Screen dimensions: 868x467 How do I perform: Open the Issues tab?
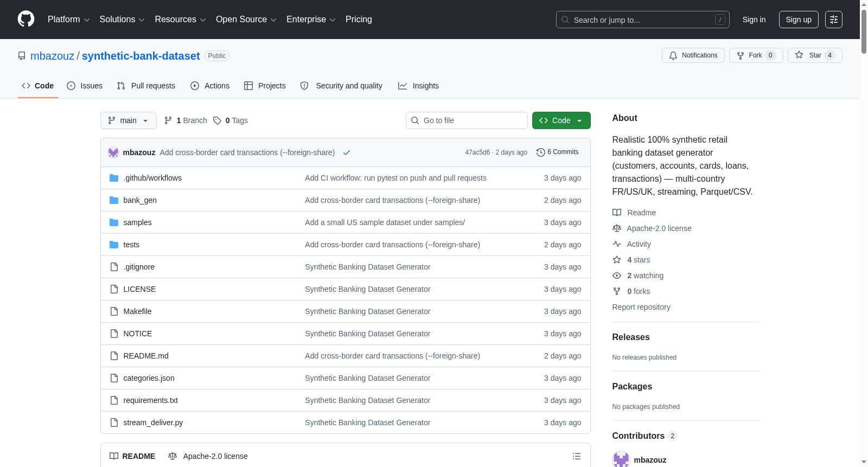pyautogui.click(x=85, y=86)
